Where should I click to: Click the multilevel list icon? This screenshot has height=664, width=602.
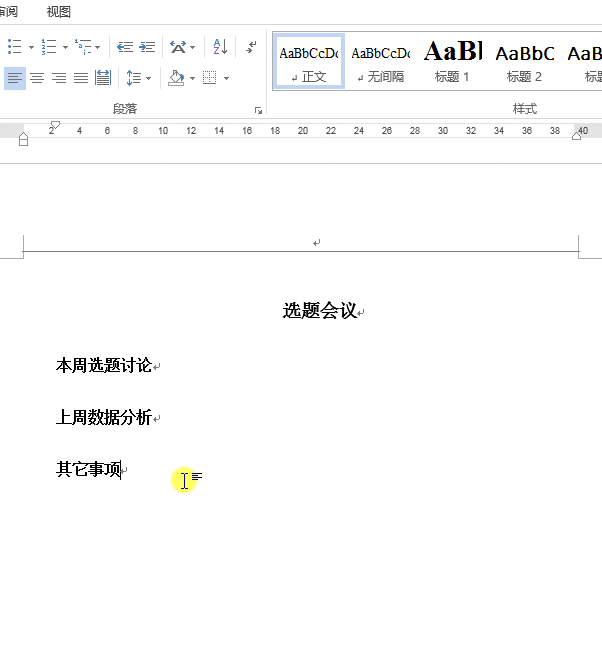point(83,47)
